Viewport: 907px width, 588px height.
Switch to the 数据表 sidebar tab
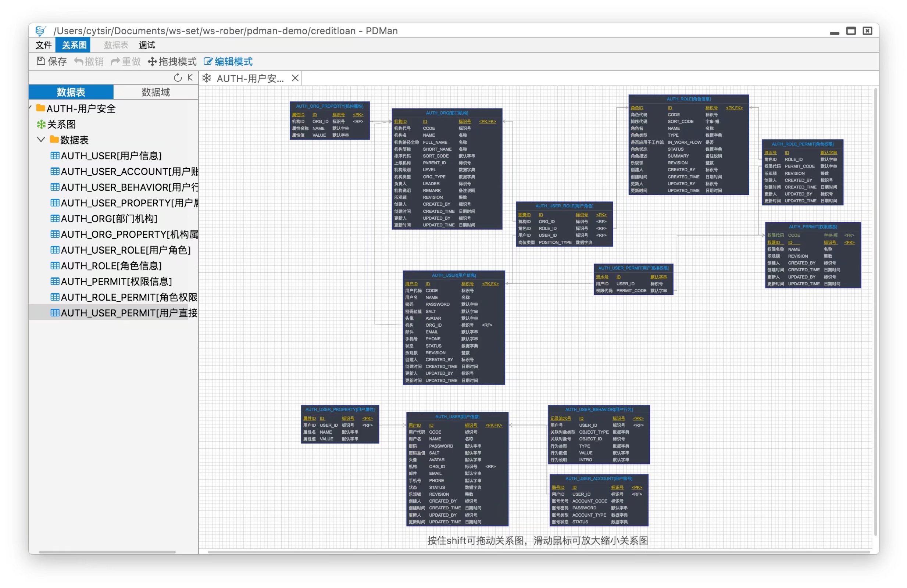71,92
